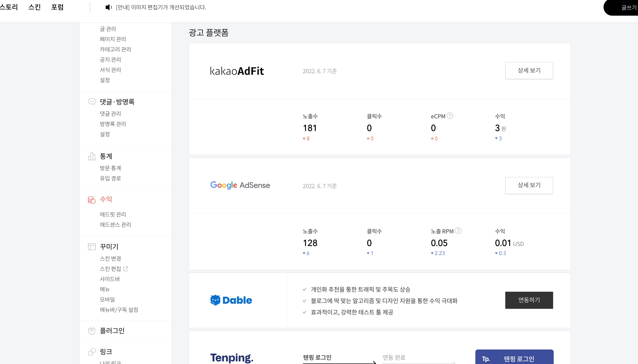Screen dimensions: 638x364
Task: Click the AdSense 수익 value 0.01 USD
Action: 509,243
